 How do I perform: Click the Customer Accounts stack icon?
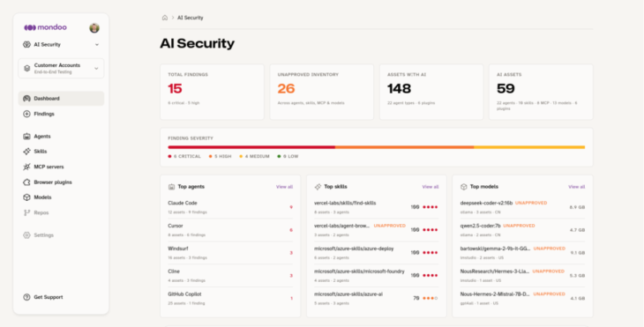click(x=26, y=68)
